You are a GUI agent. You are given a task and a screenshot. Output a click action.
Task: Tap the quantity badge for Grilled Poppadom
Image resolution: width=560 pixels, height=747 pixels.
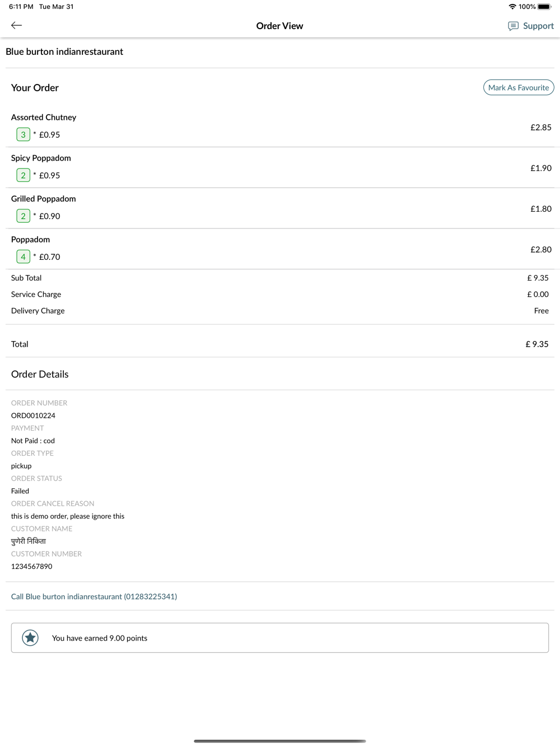point(23,216)
